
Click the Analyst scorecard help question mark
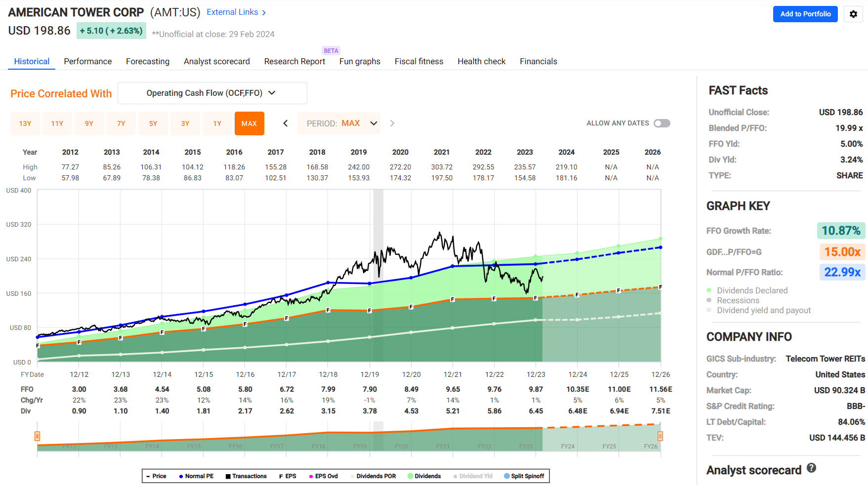pyautogui.click(x=811, y=468)
